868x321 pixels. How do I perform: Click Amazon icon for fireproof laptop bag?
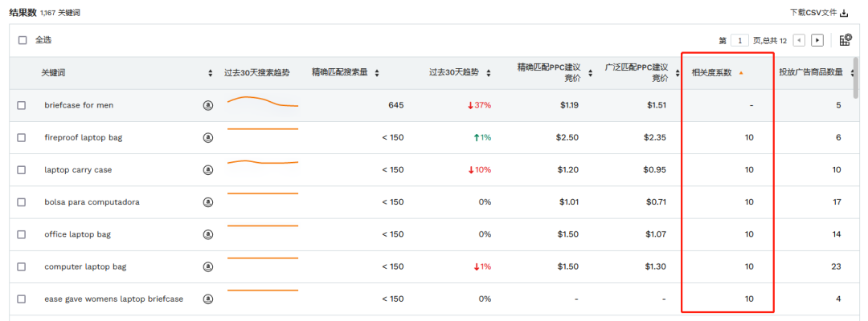tap(208, 137)
